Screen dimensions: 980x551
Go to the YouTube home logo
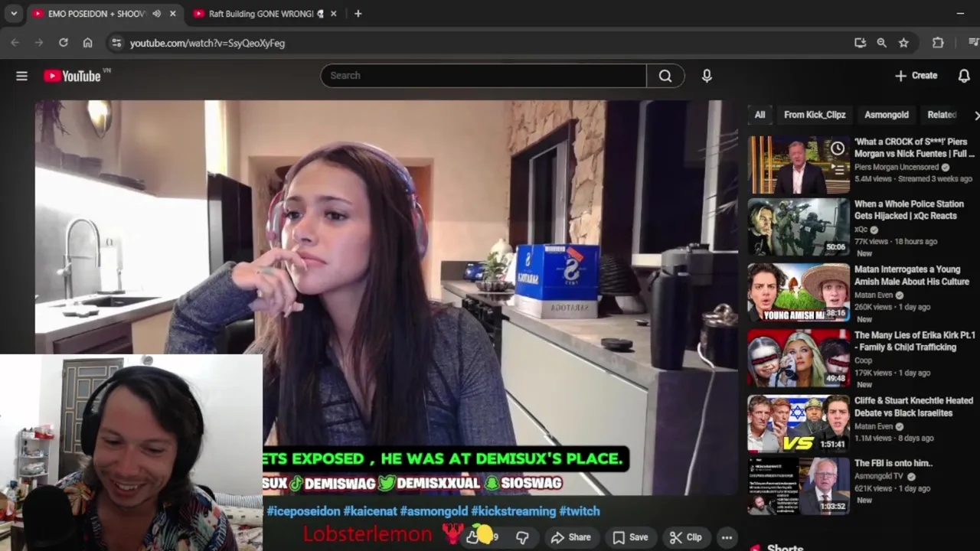pyautogui.click(x=73, y=76)
